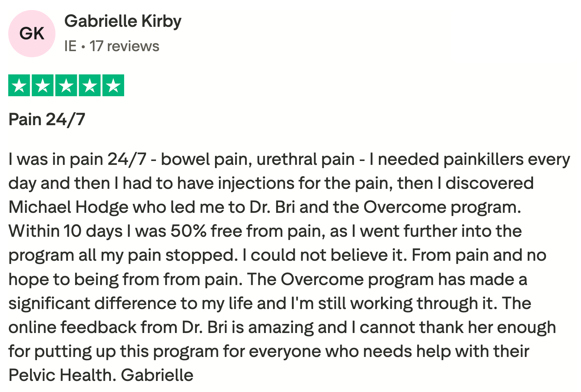
Task: Click the word injections in the review
Action: coord(256,183)
